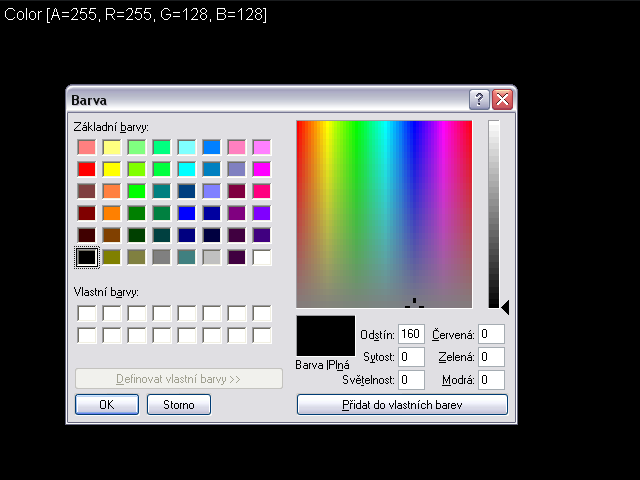The image size is (640, 480).
Task: Select the pure red basic color swatch
Action: point(87,169)
